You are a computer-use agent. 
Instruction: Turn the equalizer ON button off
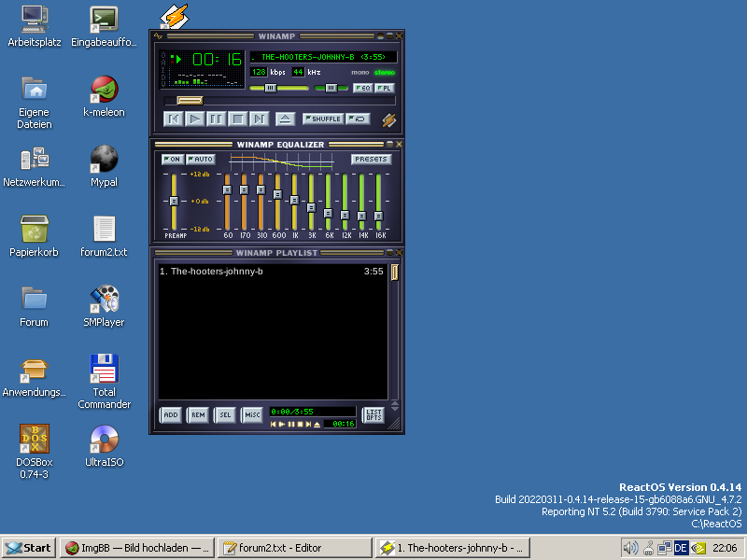click(x=173, y=159)
